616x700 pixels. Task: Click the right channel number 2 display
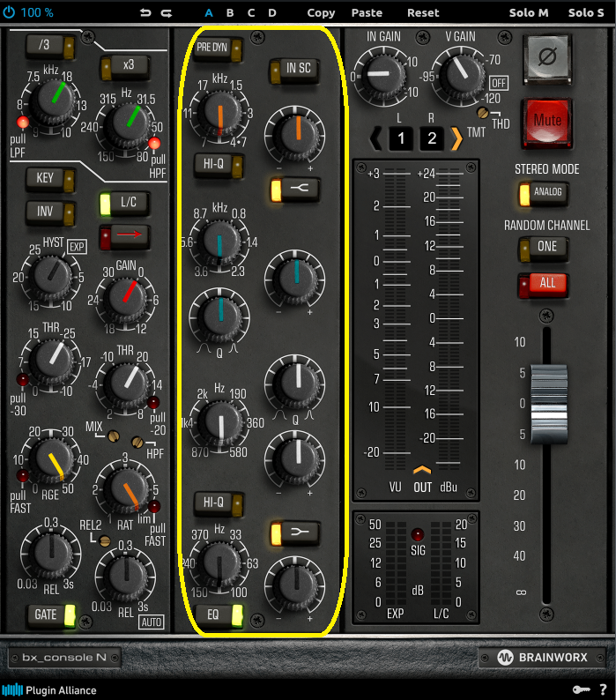tap(431, 138)
